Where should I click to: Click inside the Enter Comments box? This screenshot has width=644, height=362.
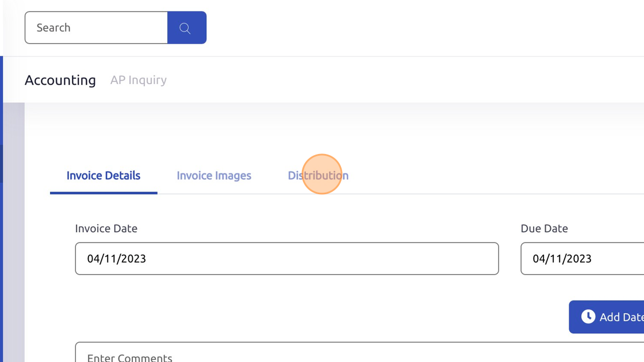tap(359, 352)
